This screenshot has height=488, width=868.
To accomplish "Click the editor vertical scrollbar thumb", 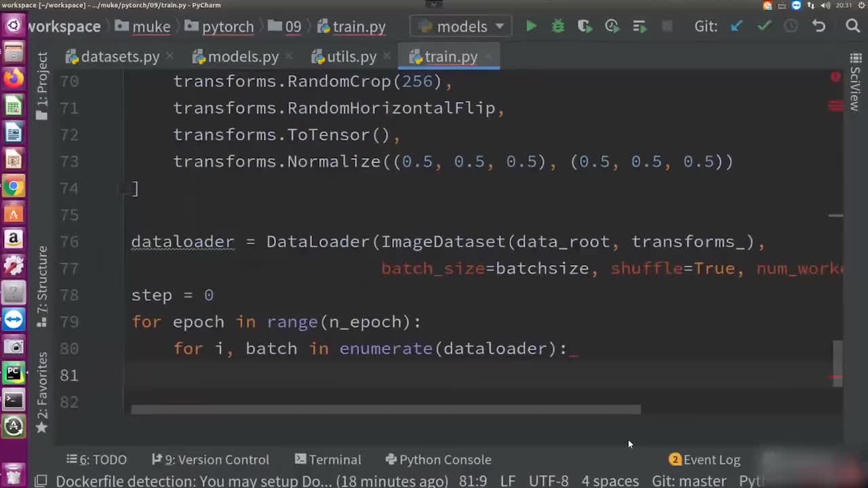I will tap(837, 363).
